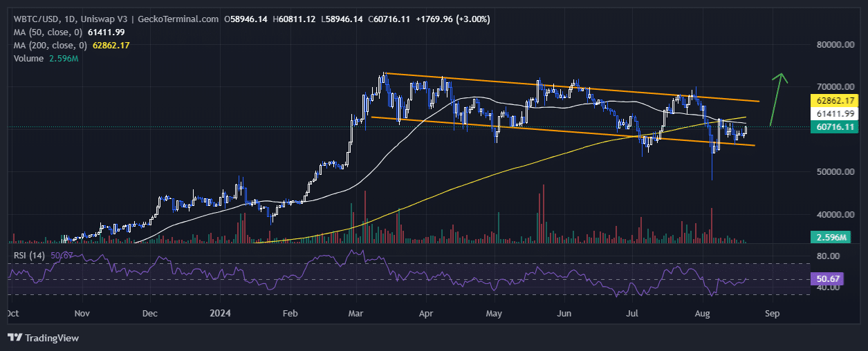Click the 60716.11 current price label

835,127
